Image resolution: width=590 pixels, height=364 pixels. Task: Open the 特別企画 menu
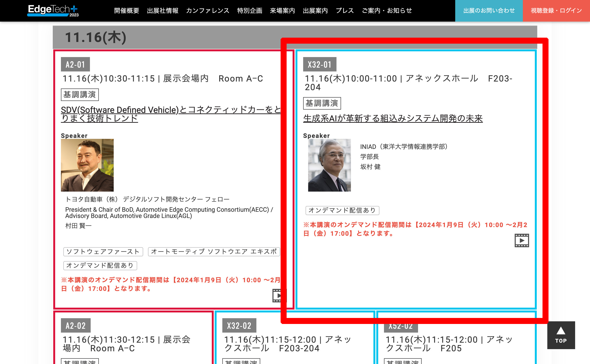[x=249, y=11]
